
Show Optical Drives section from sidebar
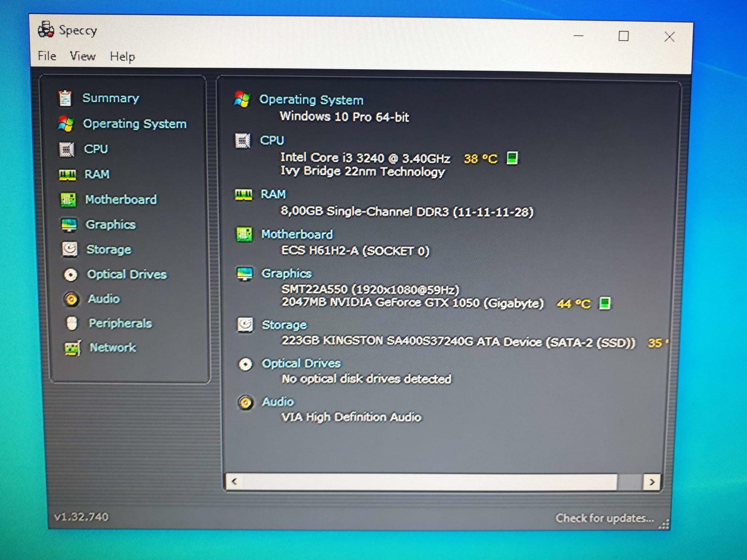click(x=127, y=275)
